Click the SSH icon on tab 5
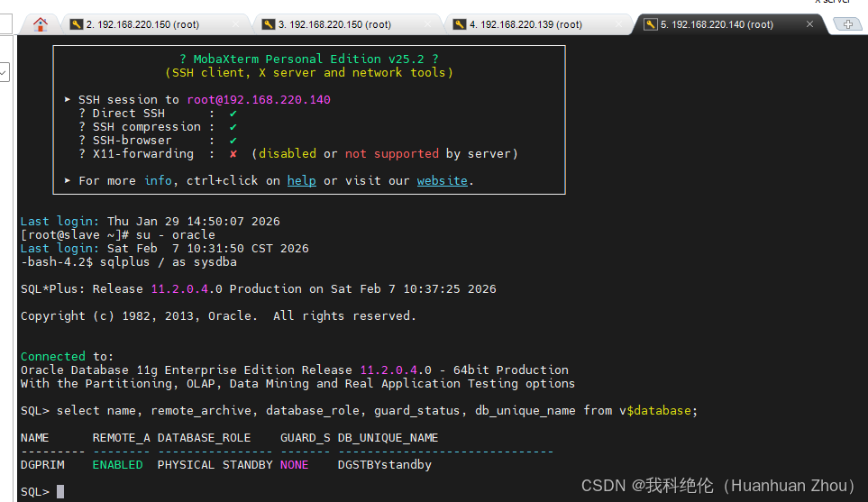 (x=651, y=24)
